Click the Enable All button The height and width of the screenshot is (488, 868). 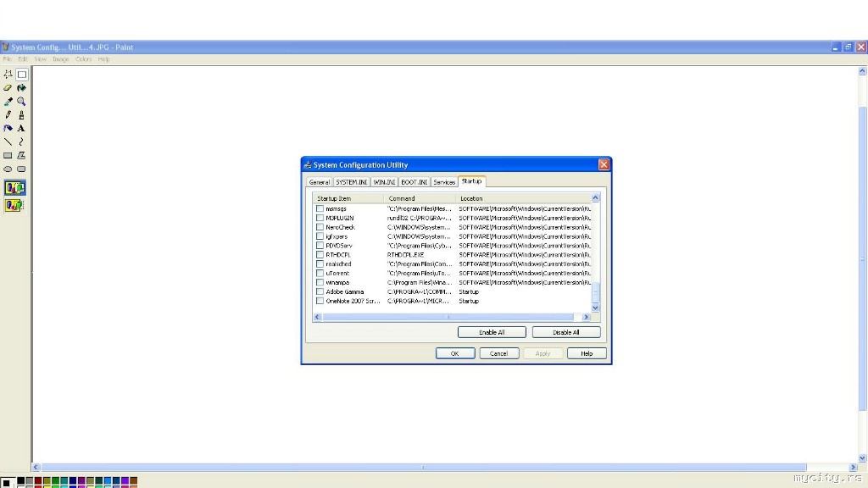coord(492,332)
